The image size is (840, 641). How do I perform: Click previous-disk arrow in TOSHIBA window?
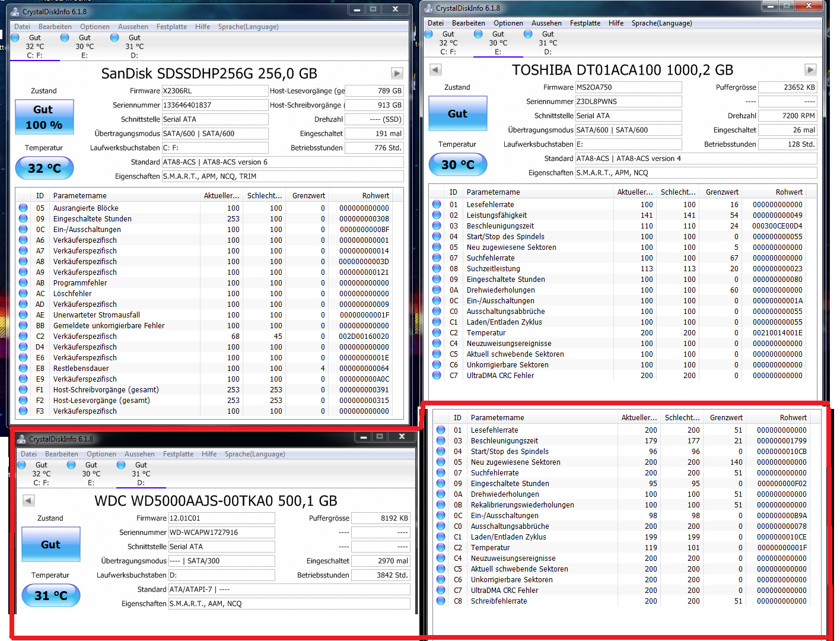(x=435, y=69)
